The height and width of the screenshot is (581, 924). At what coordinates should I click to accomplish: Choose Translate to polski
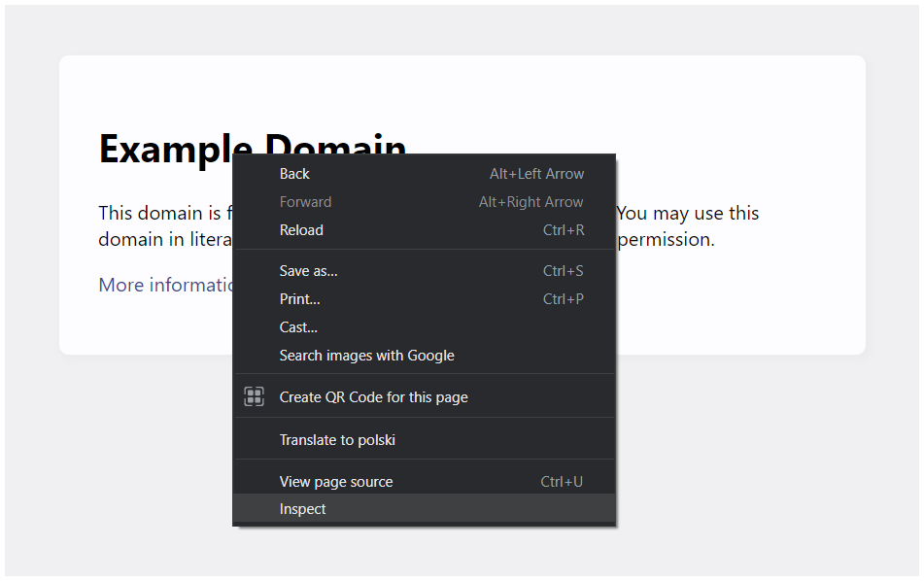[424, 440]
